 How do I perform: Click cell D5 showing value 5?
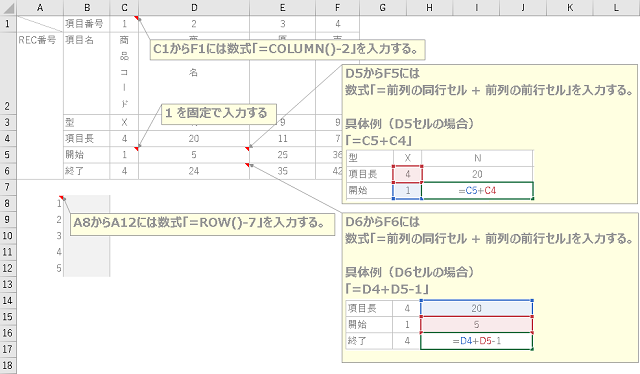pos(194,155)
